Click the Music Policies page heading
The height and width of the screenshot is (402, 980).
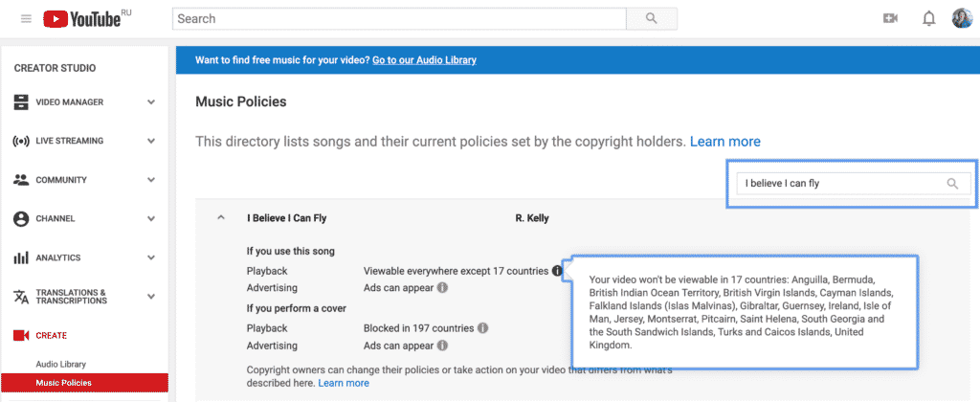point(240,101)
